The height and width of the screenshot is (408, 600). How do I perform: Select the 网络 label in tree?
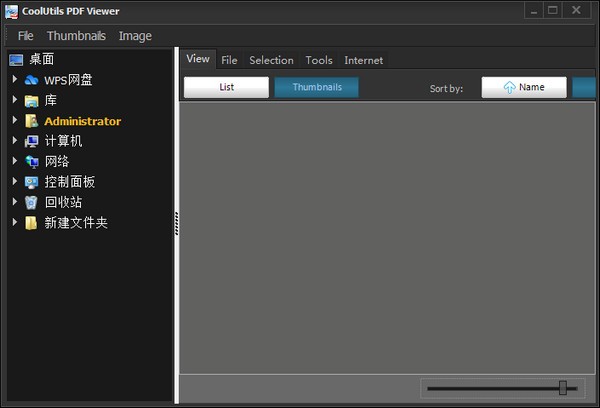[57, 162]
